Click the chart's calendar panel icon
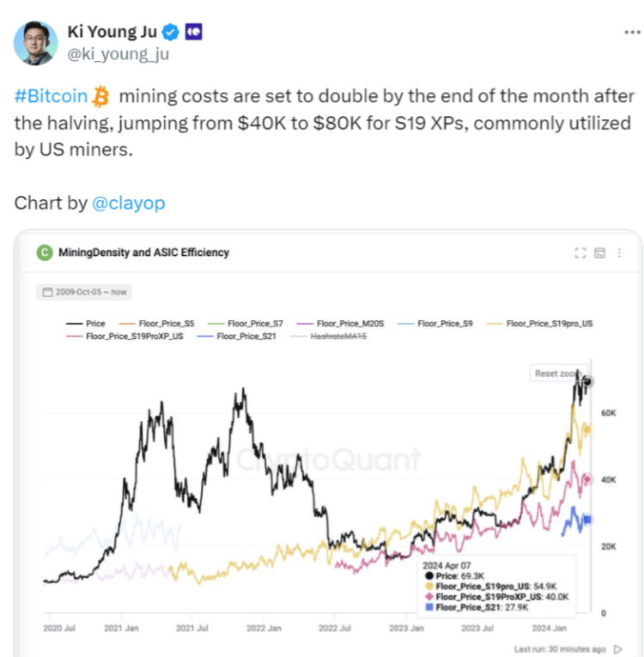644x657 pixels. 599,252
